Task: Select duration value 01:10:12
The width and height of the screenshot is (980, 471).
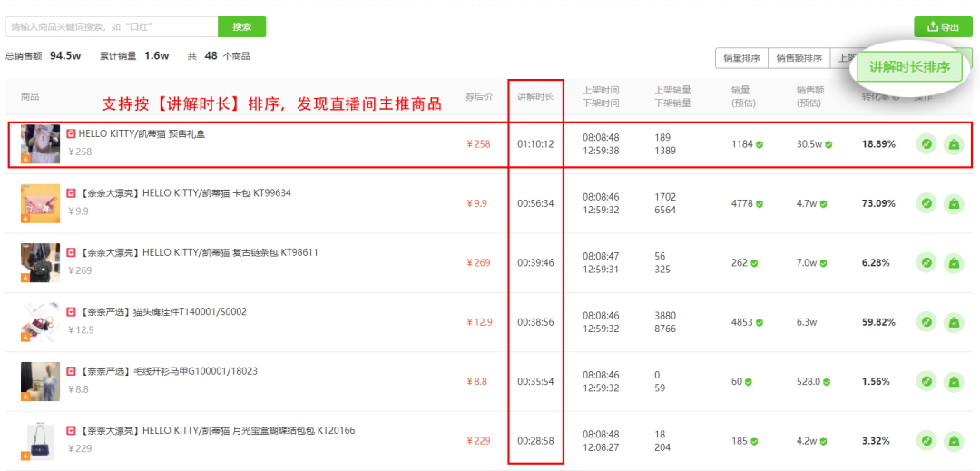Action: tap(535, 144)
